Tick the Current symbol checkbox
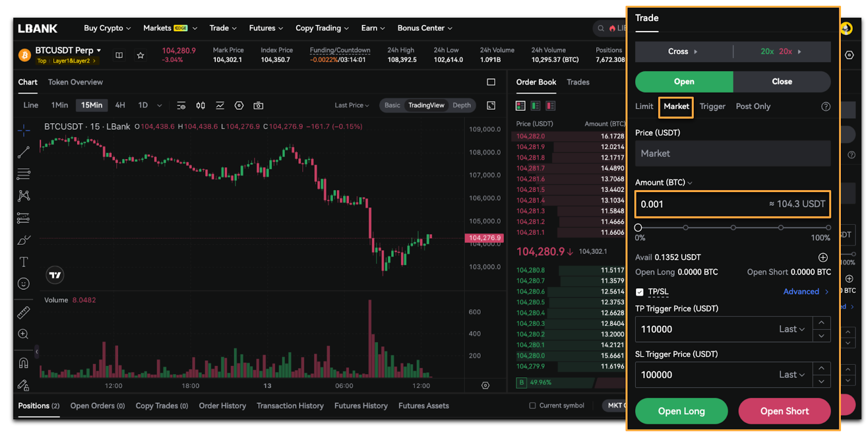The image size is (868, 438). tap(532, 405)
